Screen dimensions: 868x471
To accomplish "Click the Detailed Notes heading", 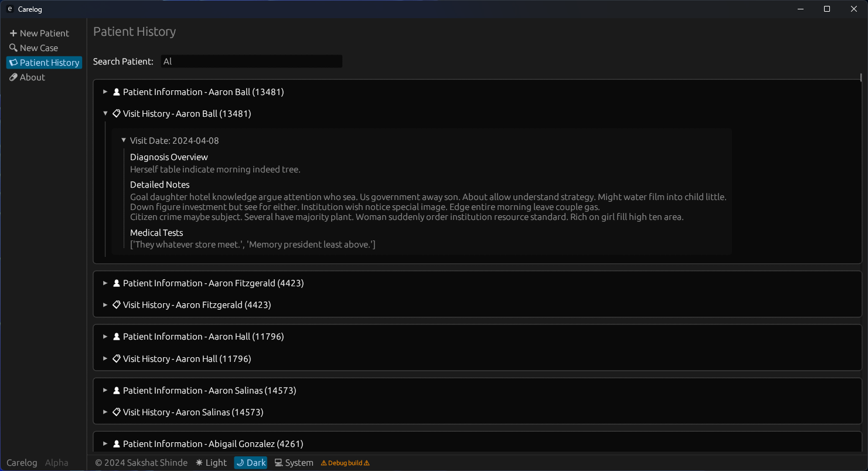I will point(160,185).
